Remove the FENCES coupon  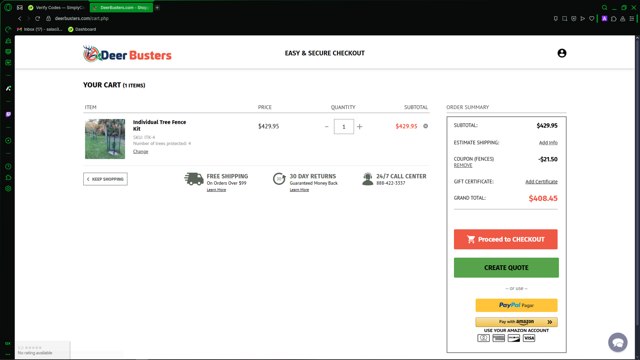point(463,165)
